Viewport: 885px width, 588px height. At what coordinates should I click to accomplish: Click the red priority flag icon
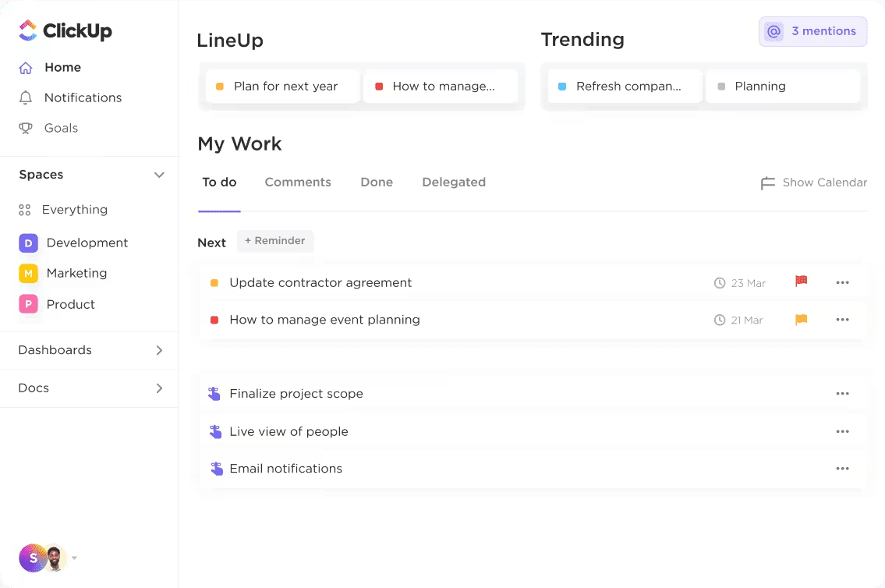click(x=801, y=282)
